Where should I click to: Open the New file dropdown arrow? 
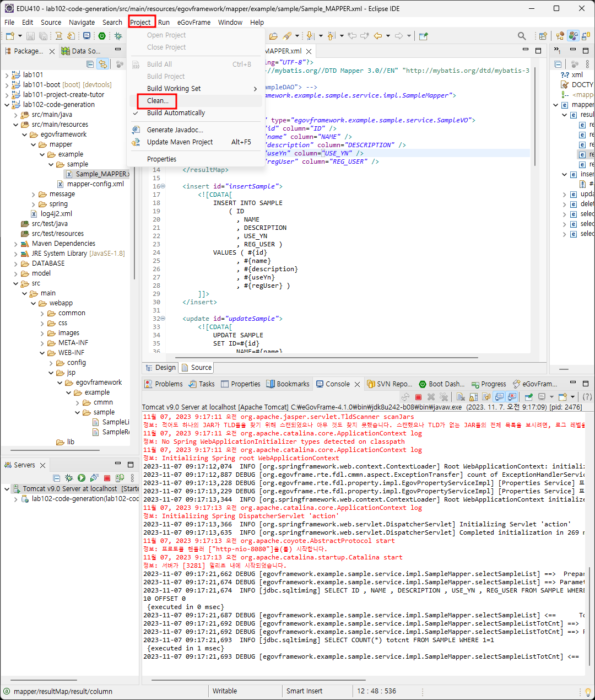click(20, 36)
